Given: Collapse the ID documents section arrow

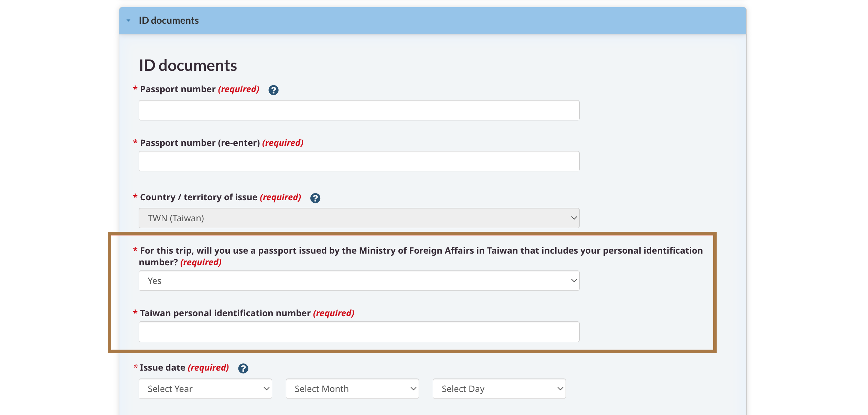Looking at the screenshot, I should pos(128,21).
